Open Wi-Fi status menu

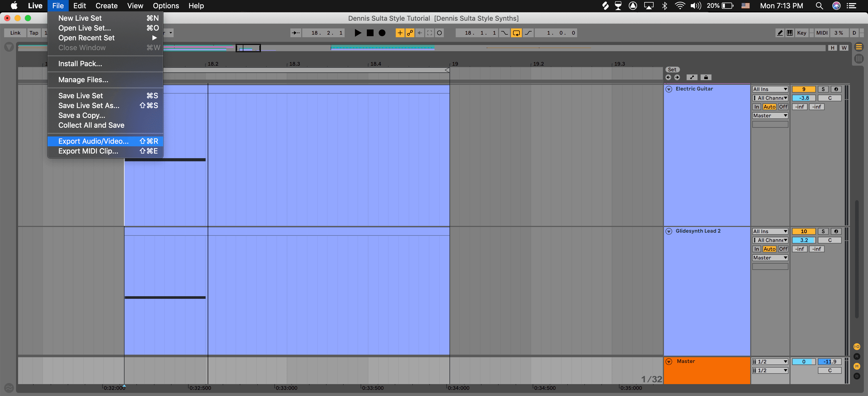(680, 6)
